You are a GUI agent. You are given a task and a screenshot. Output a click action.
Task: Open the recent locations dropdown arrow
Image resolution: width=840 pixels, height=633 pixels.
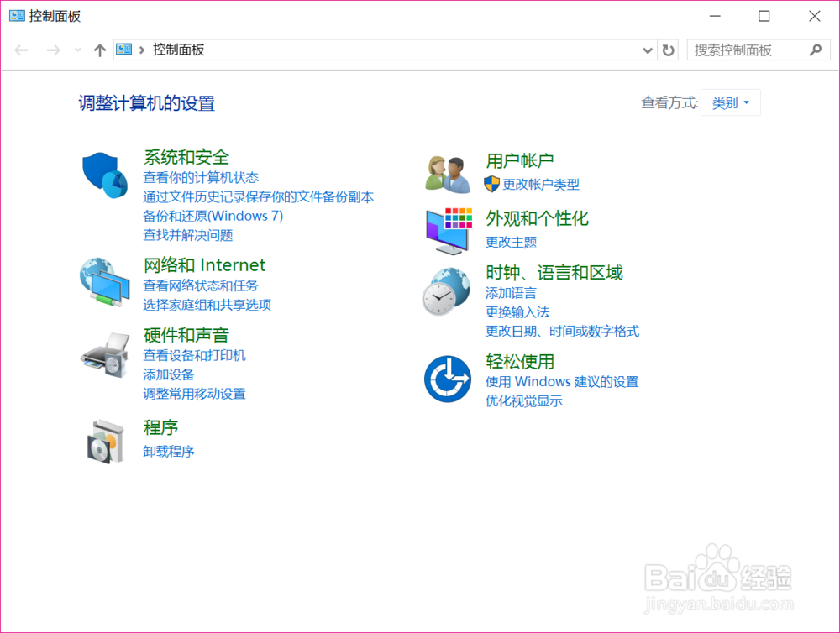(77, 50)
